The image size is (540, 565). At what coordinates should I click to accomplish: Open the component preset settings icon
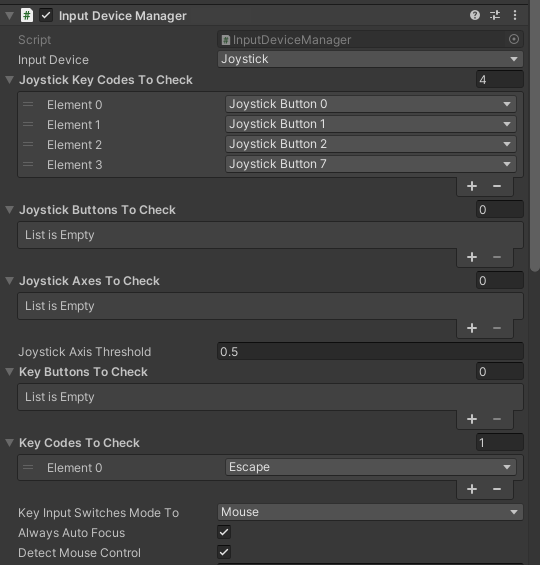pos(495,15)
